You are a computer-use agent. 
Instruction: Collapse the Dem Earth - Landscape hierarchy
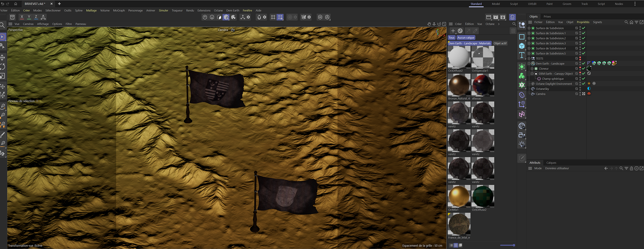[x=529, y=63]
